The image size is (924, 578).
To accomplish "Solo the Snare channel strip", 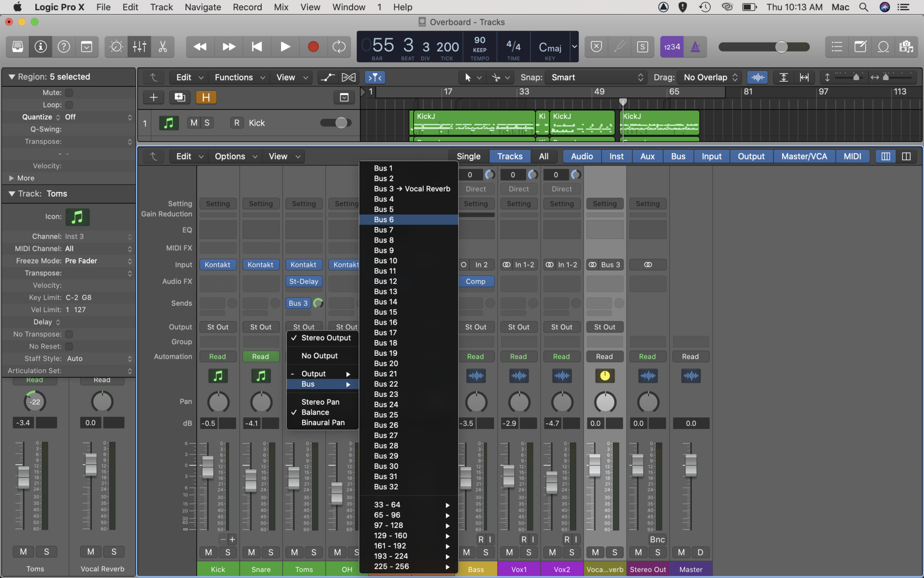I will pos(271,552).
